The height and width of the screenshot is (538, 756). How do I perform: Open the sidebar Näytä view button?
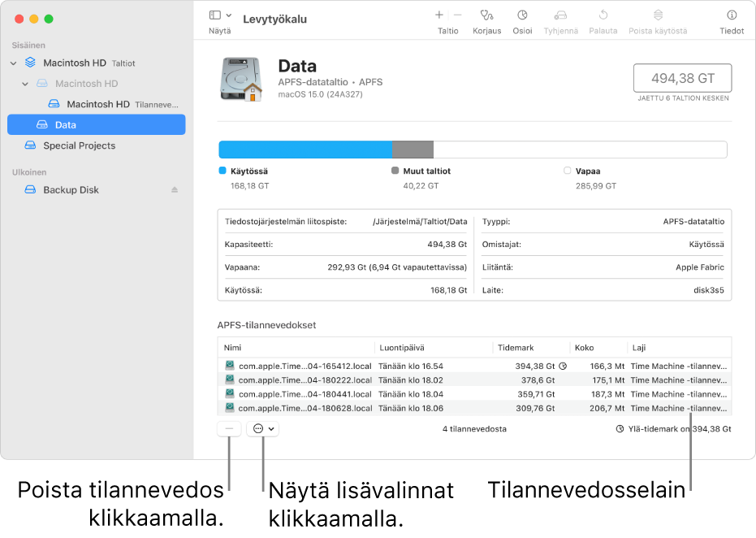[x=215, y=15]
